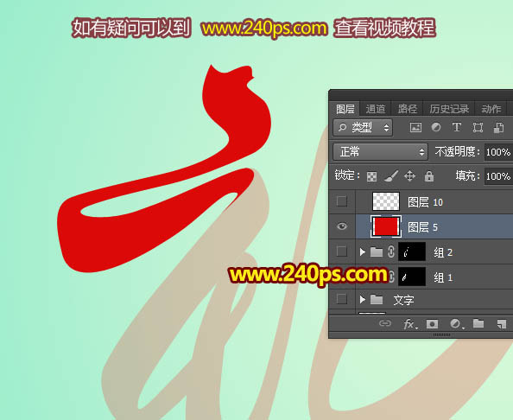Viewport: 513px width, 420px height.
Task: Switch to the 历史记录 tab
Action: pyautogui.click(x=449, y=109)
